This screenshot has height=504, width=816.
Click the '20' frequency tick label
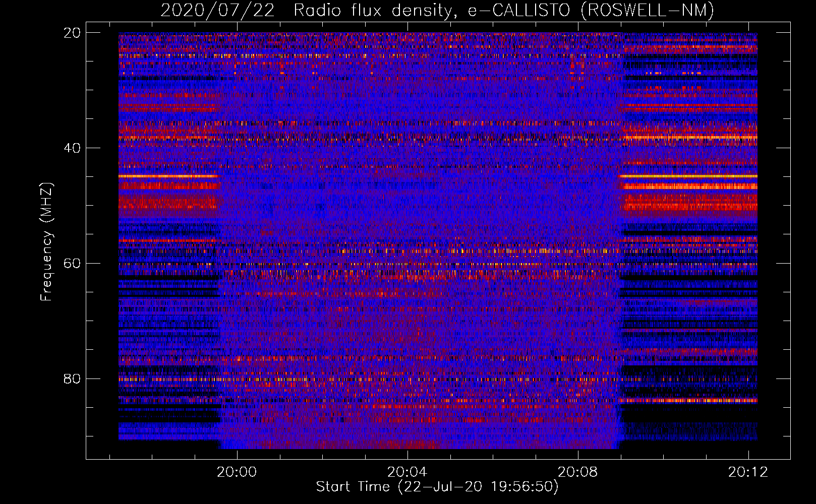click(72, 33)
